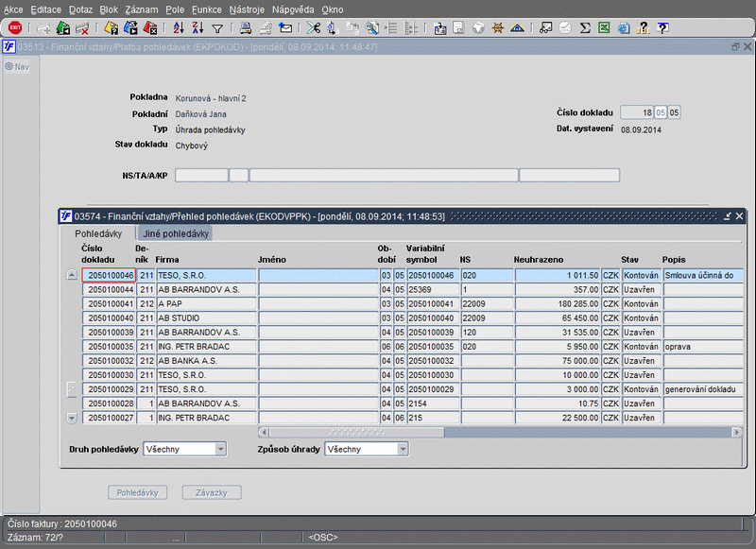Click the Sigma sum icon
The height and width of the screenshot is (549, 756).
point(585,28)
